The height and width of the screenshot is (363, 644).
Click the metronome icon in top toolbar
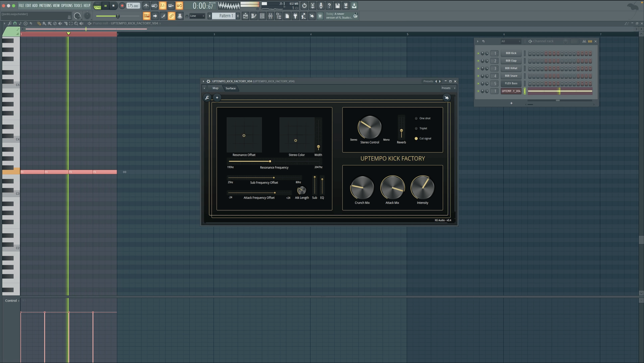point(146,6)
